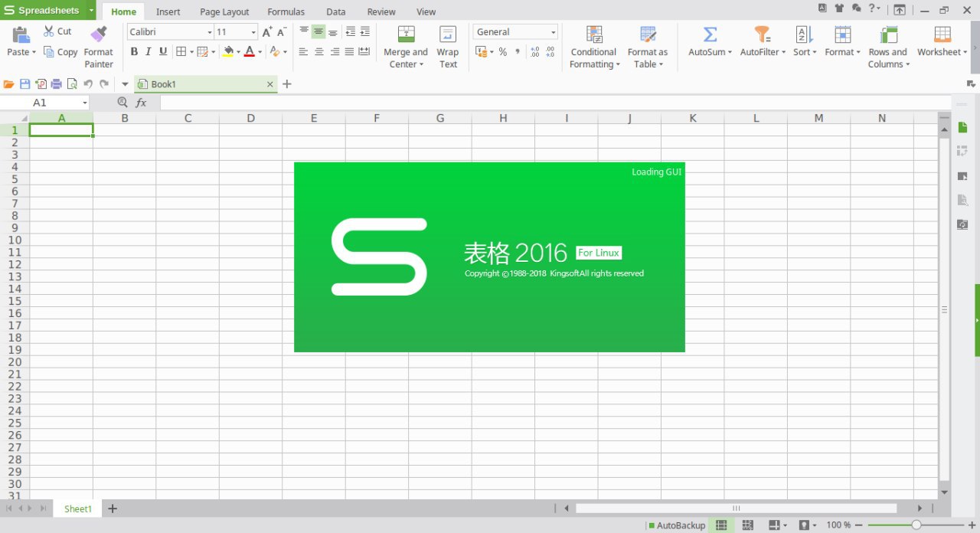
Task: Click the Redo arrow icon
Action: click(103, 84)
